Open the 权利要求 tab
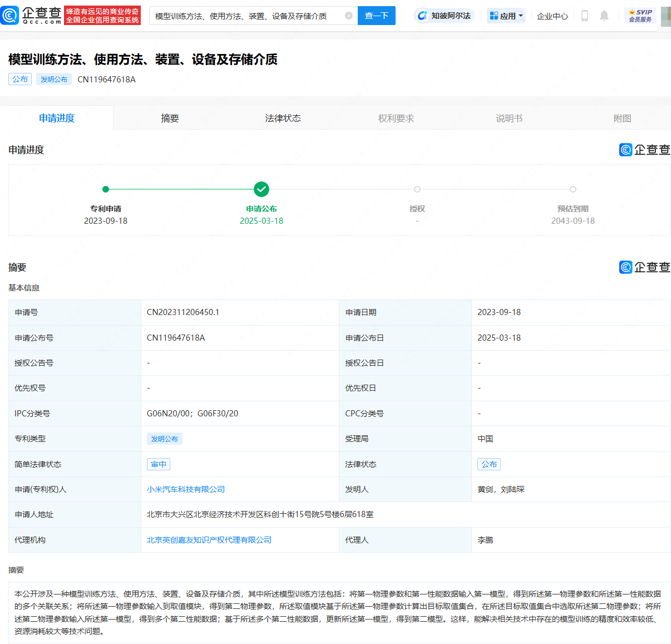Image resolution: width=671 pixels, height=644 pixels. 396,118
